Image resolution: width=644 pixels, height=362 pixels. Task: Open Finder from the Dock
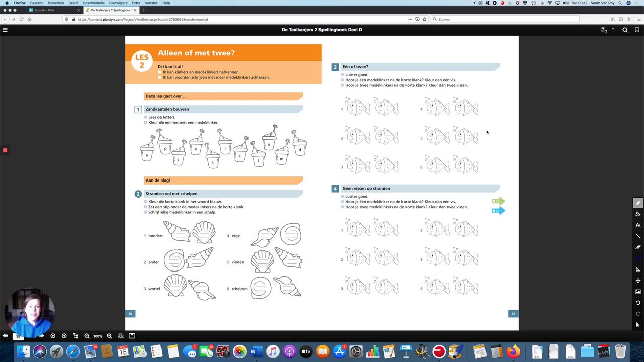[x=23, y=351]
